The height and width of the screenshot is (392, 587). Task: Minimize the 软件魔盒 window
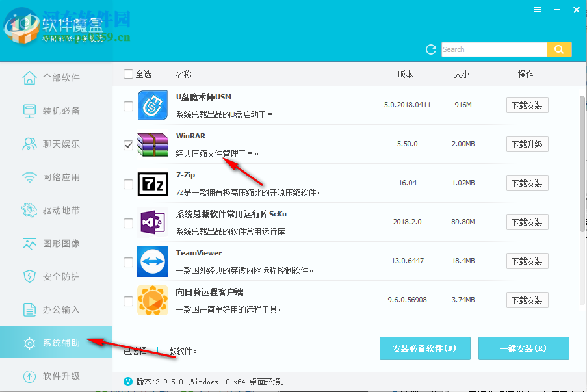(557, 10)
